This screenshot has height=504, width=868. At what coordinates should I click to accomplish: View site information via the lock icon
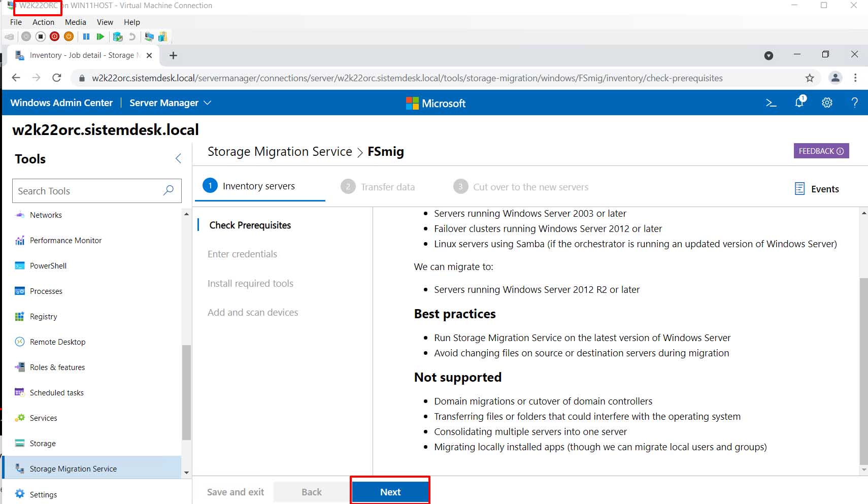(81, 78)
